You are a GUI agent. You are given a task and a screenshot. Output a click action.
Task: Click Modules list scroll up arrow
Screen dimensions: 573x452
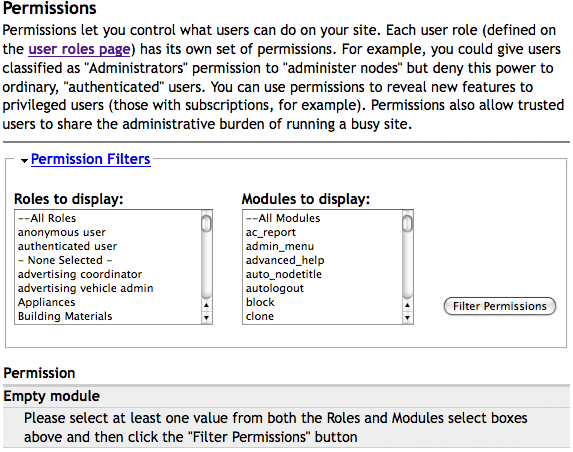[x=407, y=305]
